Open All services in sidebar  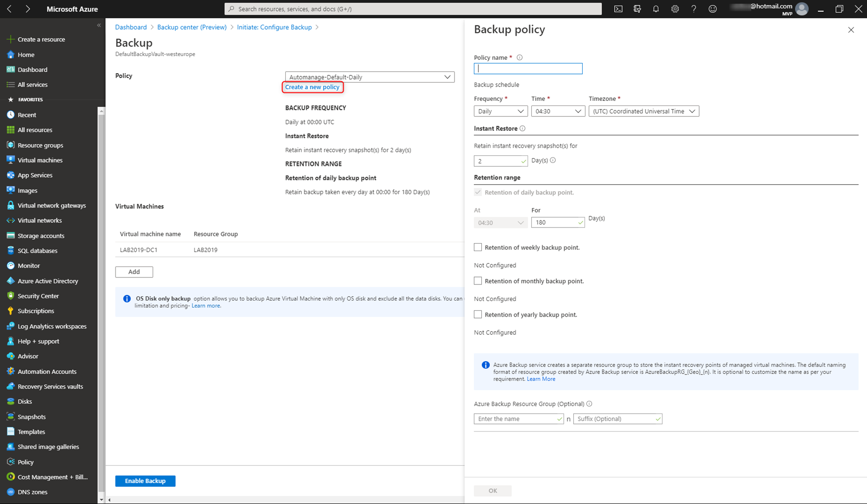[33, 85]
